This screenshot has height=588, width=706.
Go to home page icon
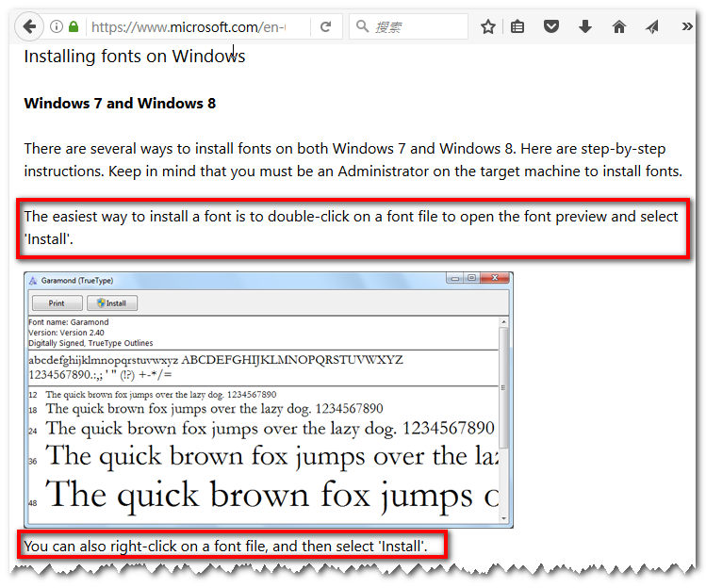click(x=619, y=27)
